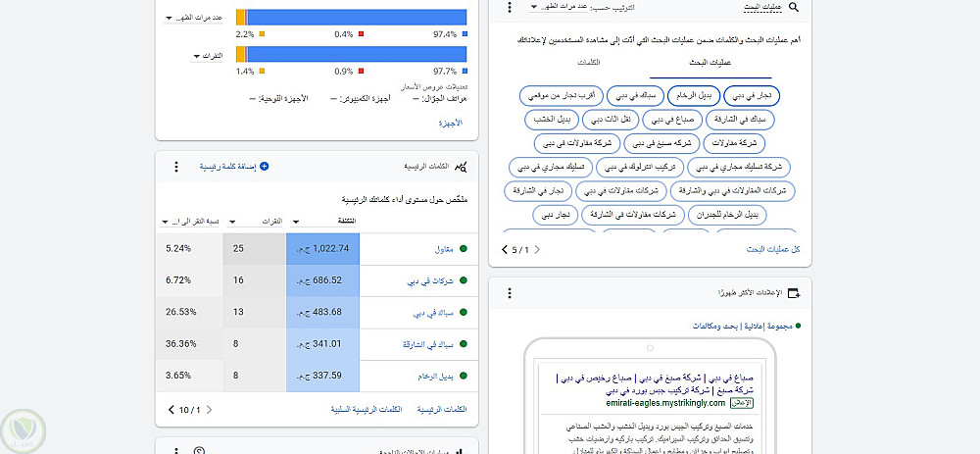Click the blue ad headline in the preview
The image size is (980, 454).
coord(655,384)
